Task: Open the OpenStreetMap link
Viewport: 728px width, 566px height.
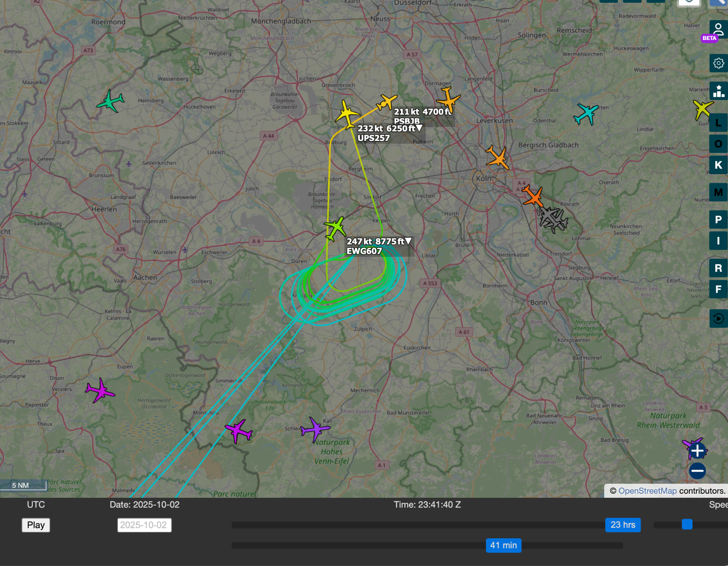Action: click(x=647, y=491)
